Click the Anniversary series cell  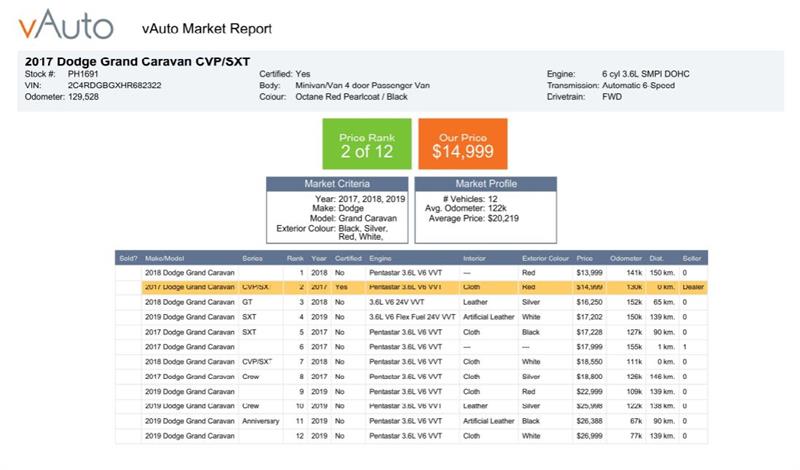point(261,421)
